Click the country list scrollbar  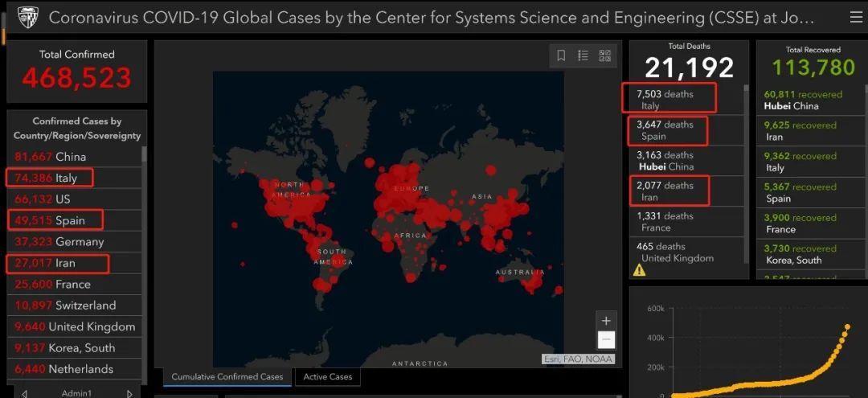(145, 265)
